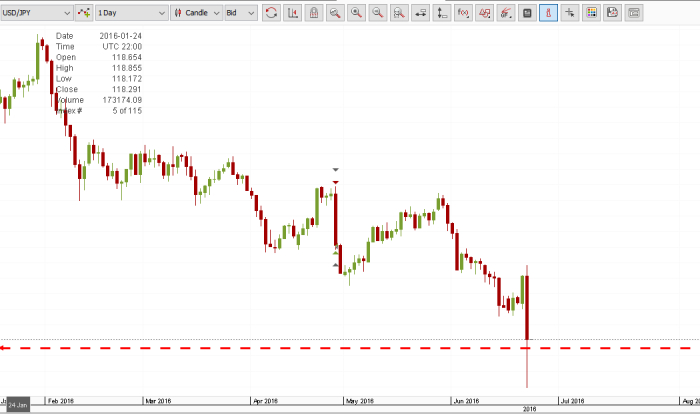The image size is (700, 414).
Task: Open the Candle chart type dropdown
Action: [x=196, y=13]
